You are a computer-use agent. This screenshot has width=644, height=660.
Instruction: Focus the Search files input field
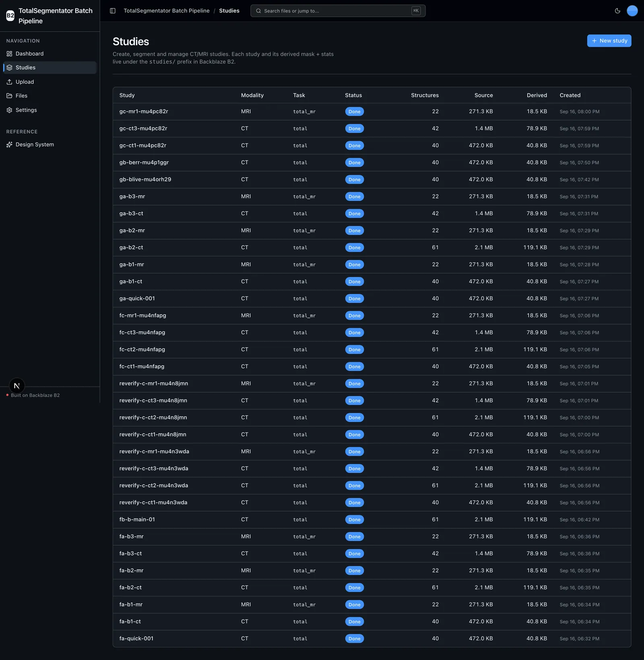click(x=338, y=11)
